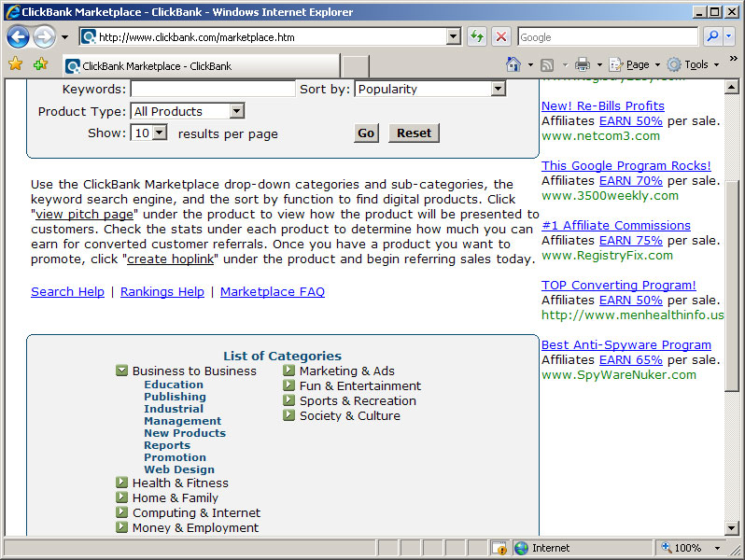Select the Management sub-category
Screen dimensions: 745x560
click(182, 421)
